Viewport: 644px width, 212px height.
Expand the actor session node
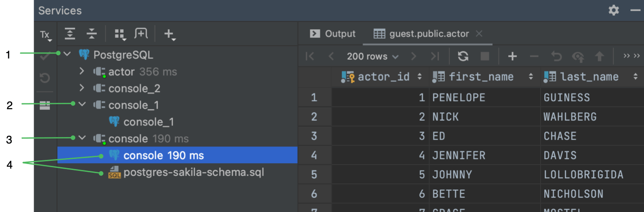tap(82, 72)
